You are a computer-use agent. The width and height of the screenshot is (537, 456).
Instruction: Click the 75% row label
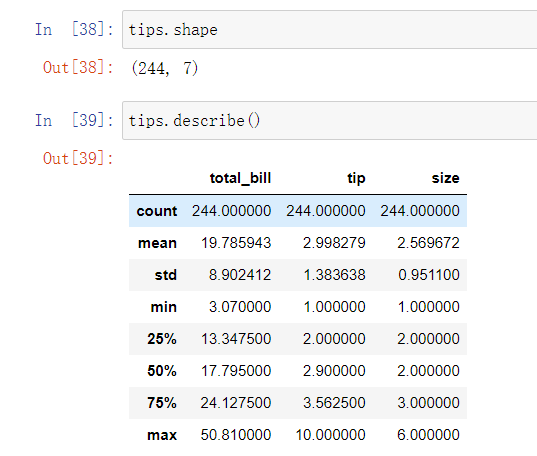click(x=162, y=403)
